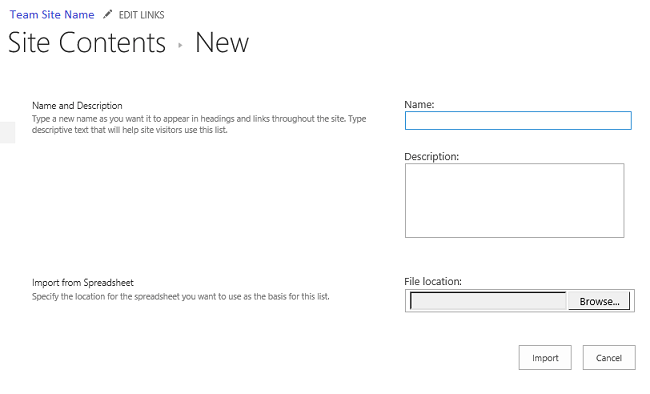Click the 'Specify the location' help text
The height and width of the screenshot is (394, 650).
pos(181,297)
